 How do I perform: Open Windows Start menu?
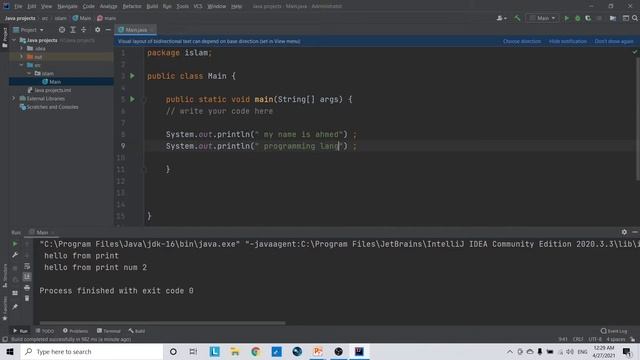coord(10,351)
